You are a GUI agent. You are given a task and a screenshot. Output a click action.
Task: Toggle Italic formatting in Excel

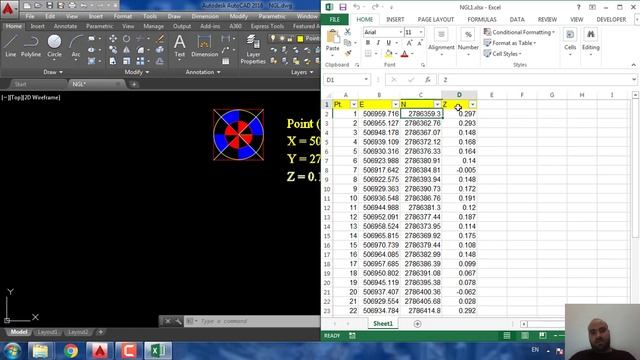(378, 42)
